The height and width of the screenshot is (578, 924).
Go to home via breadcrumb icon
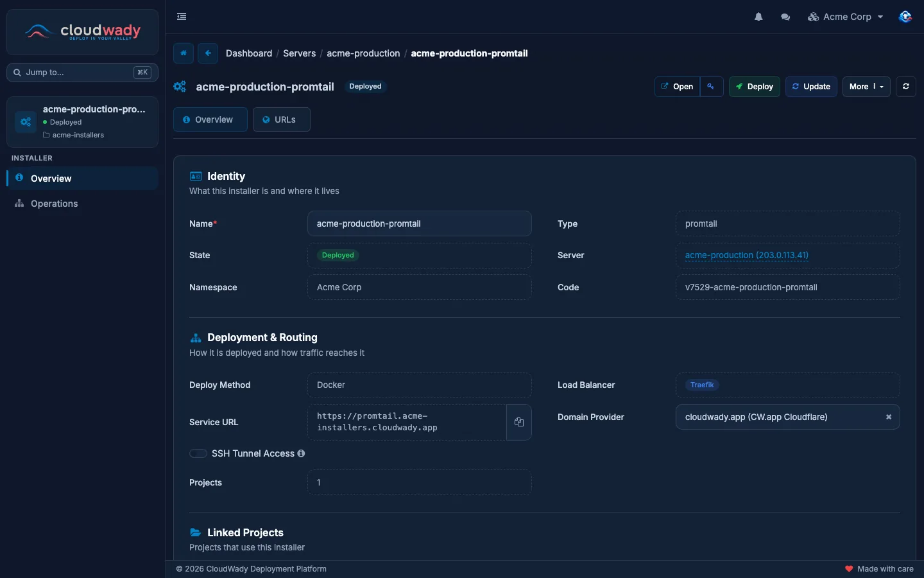pos(184,53)
